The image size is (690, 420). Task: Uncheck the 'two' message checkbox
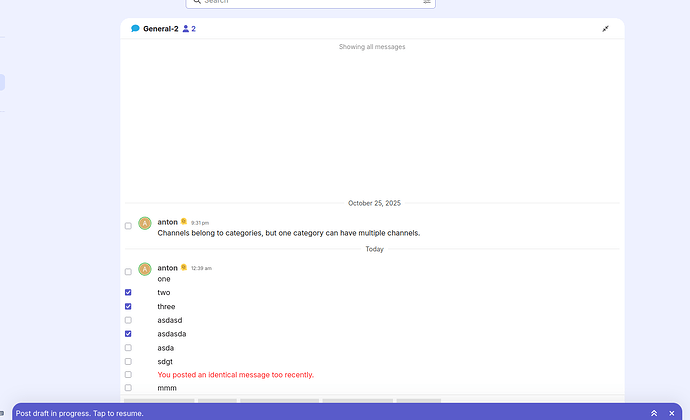point(128,292)
